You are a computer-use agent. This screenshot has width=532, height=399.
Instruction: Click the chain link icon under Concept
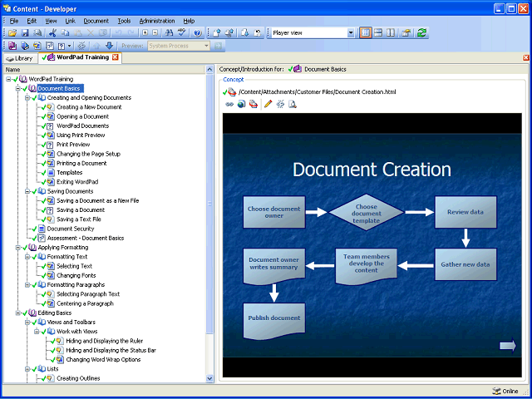pos(229,104)
